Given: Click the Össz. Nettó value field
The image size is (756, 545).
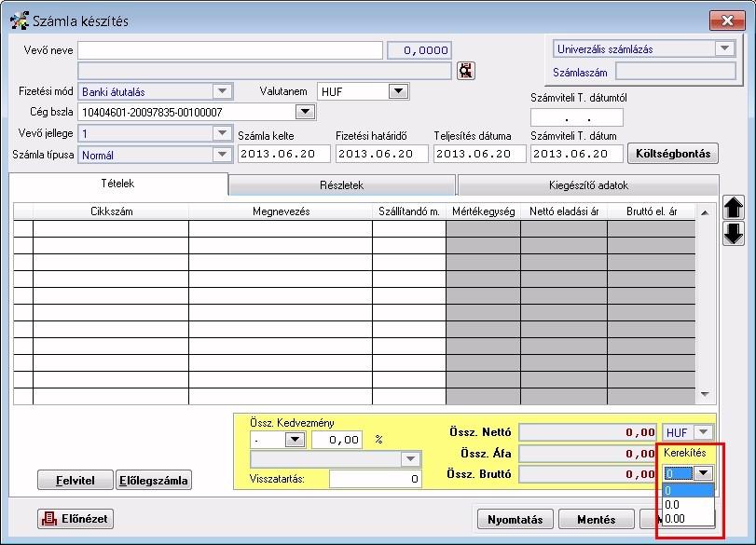Looking at the screenshot, I should tap(587, 432).
